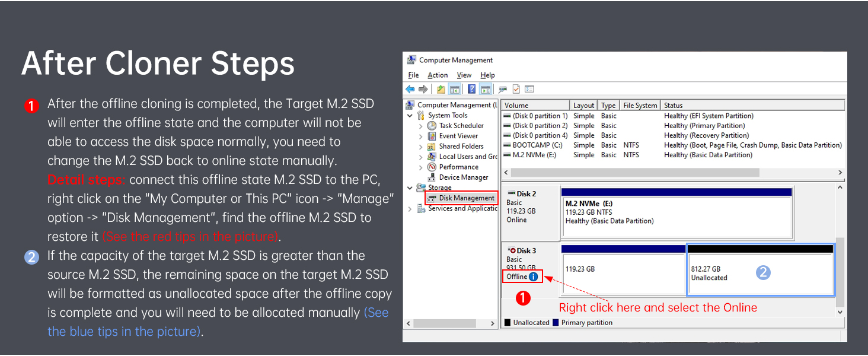Collapse the System Tools tree node
The width and height of the screenshot is (868, 356).
[x=410, y=116]
